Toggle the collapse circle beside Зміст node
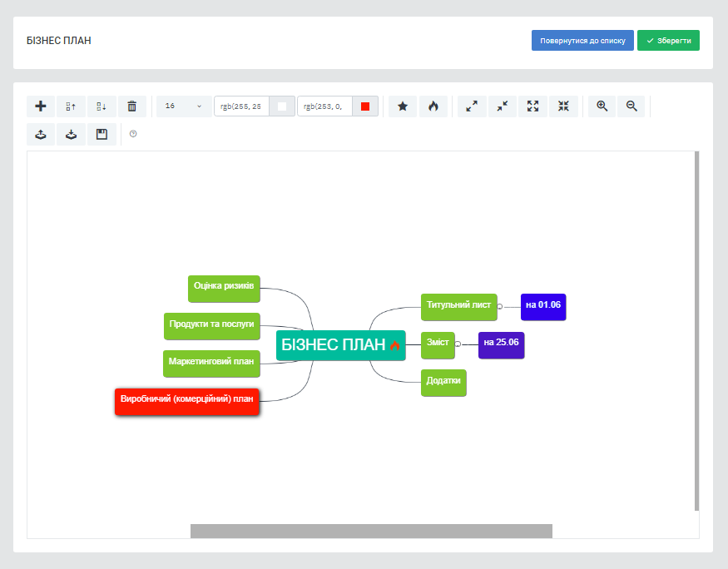Screen dimensions: 728x569 458,344
